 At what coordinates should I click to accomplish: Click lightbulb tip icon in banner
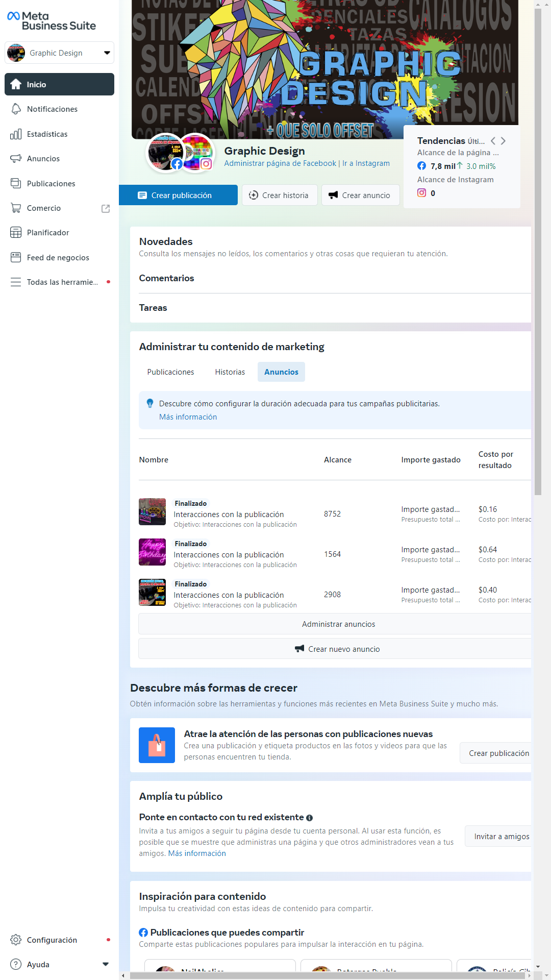pyautogui.click(x=150, y=403)
